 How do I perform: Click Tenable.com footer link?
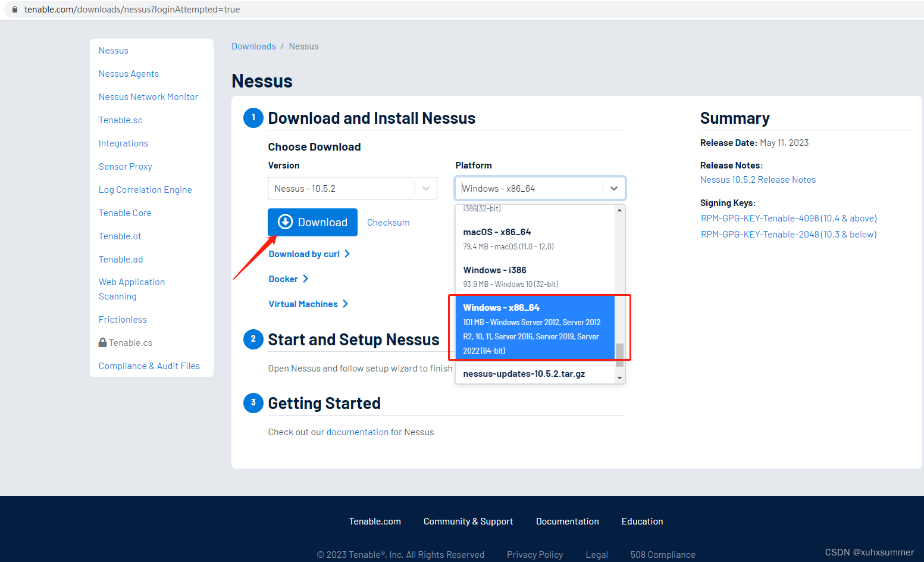pos(375,522)
